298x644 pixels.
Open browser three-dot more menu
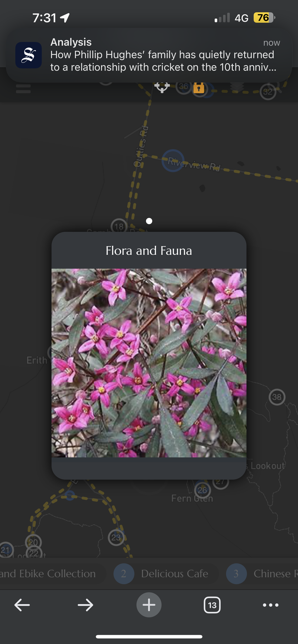coord(271,605)
